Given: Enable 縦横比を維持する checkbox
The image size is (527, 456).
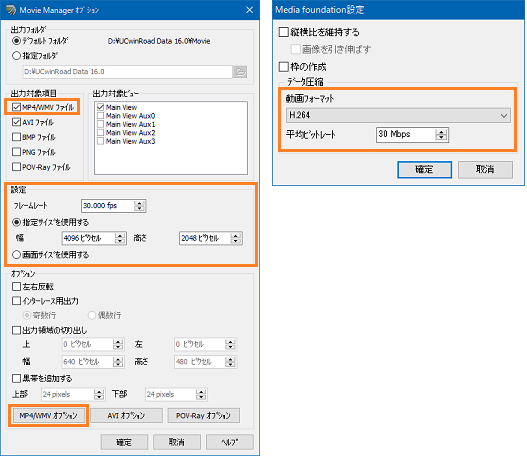Looking at the screenshot, I should click(x=284, y=32).
